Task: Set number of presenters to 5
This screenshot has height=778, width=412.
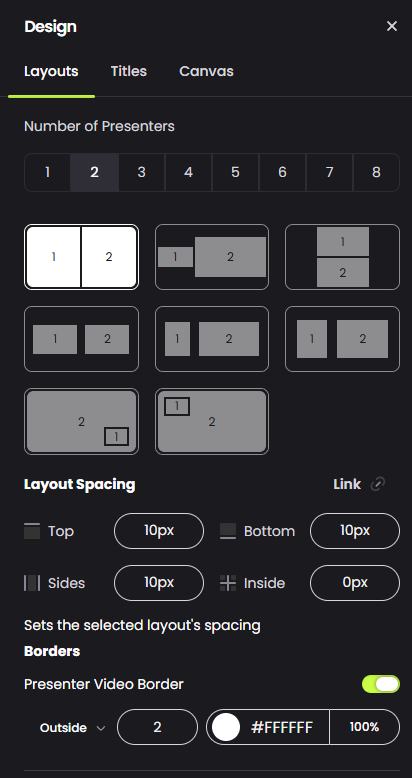Action: (x=235, y=172)
